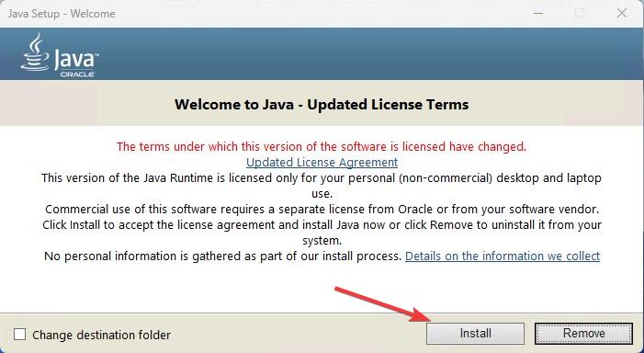
Task: Click Install to accept the license
Action: [475, 333]
